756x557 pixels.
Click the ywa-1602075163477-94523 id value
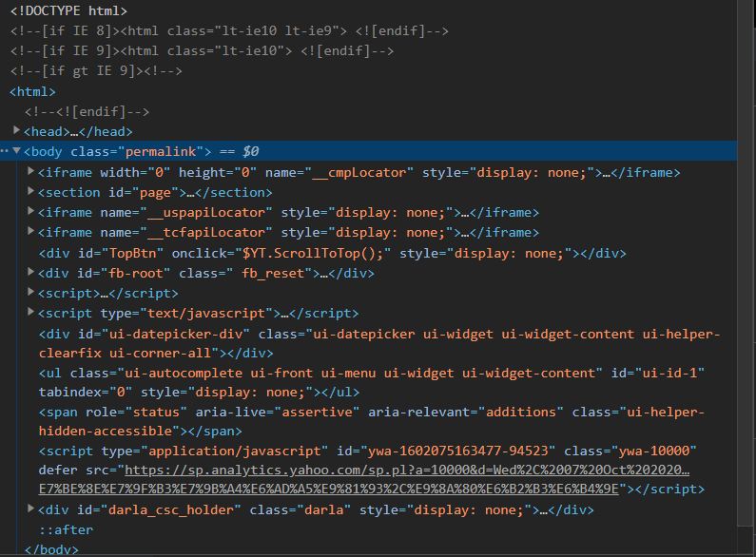(458, 451)
